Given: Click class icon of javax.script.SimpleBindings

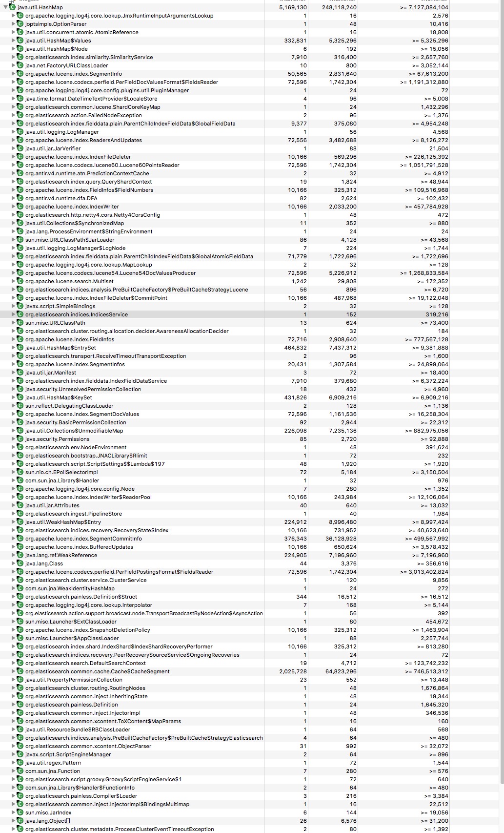Looking at the screenshot, I should point(20,306).
